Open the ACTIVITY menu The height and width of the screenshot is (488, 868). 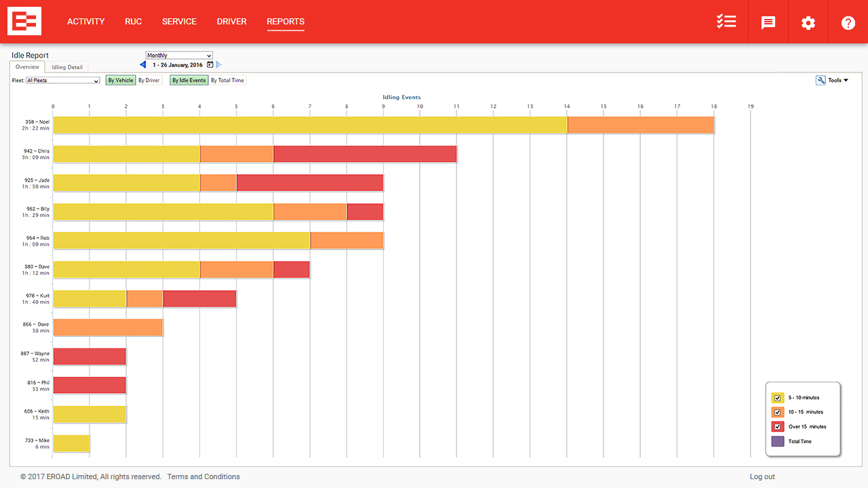point(86,22)
